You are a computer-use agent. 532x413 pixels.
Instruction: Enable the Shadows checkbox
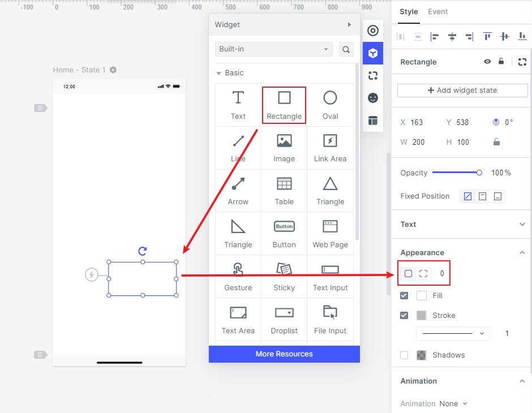click(x=404, y=355)
